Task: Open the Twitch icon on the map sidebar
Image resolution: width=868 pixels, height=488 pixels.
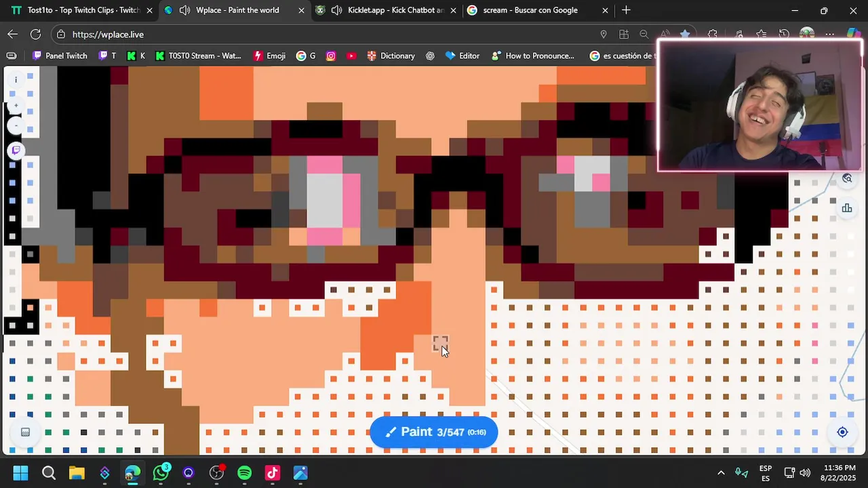Action: click(x=16, y=150)
